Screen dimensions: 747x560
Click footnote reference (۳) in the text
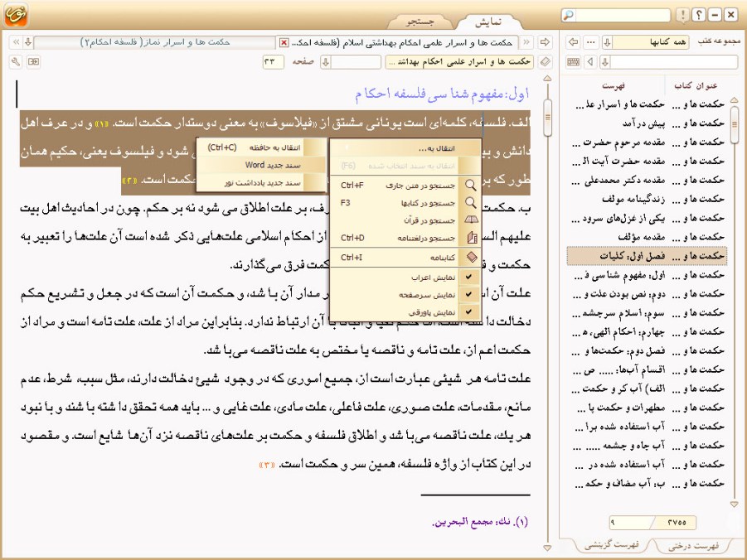pyautogui.click(x=267, y=464)
